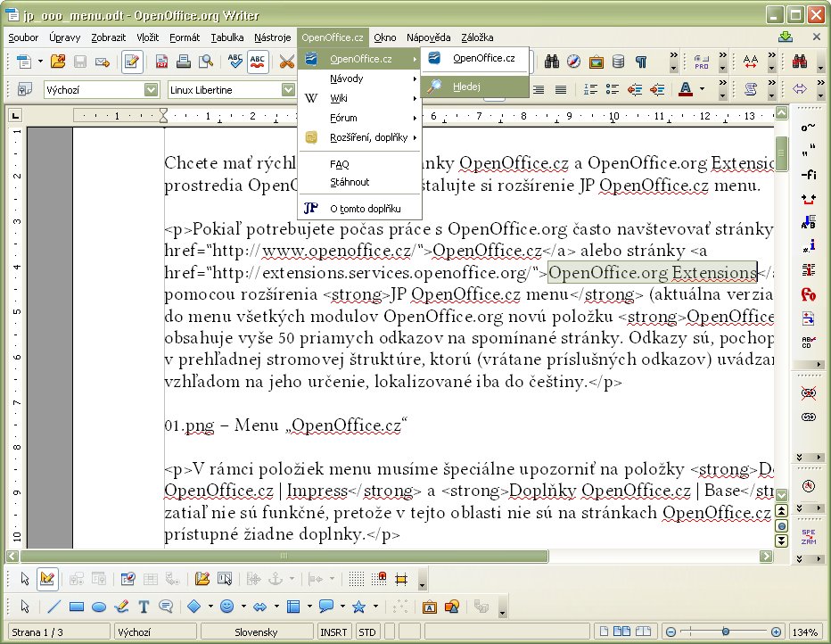Open the Formát menu
The width and height of the screenshot is (831, 644).
(x=185, y=37)
